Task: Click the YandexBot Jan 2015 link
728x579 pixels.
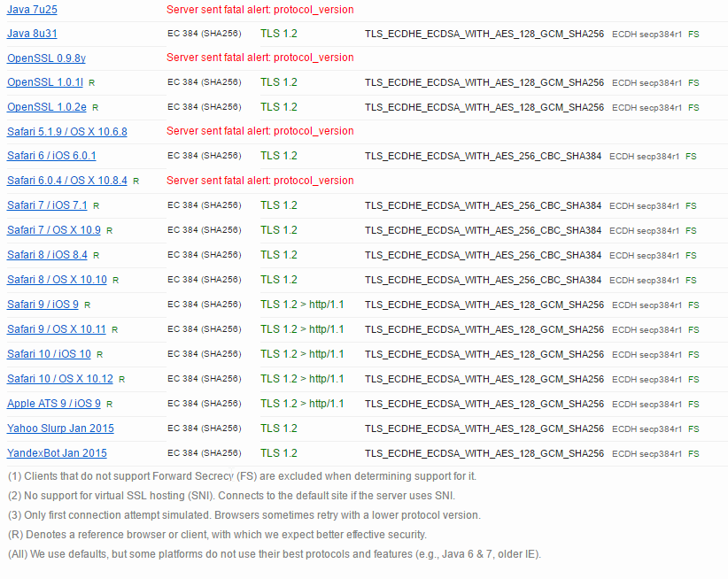Action: point(57,453)
